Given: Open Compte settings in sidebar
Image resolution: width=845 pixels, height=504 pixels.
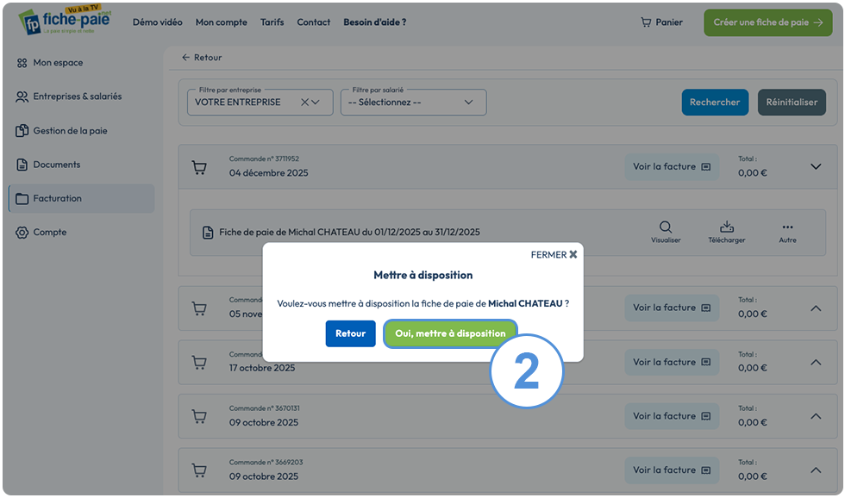Looking at the screenshot, I should [x=41, y=233].
